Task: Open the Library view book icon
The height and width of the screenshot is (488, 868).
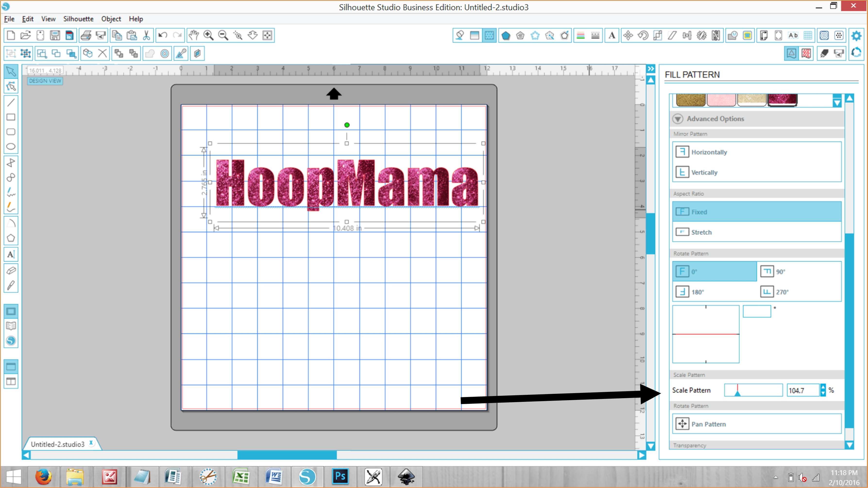Action: click(11, 326)
